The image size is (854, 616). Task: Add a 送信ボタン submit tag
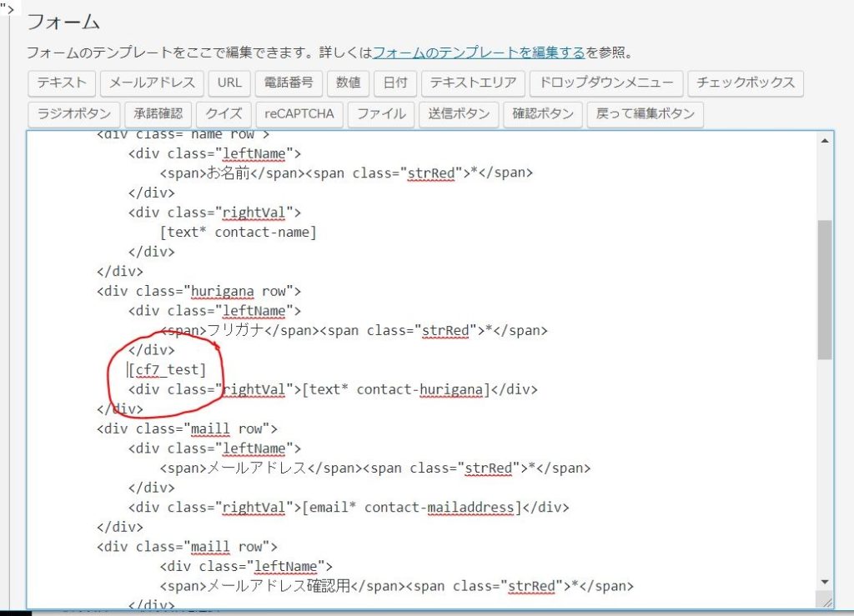click(459, 113)
